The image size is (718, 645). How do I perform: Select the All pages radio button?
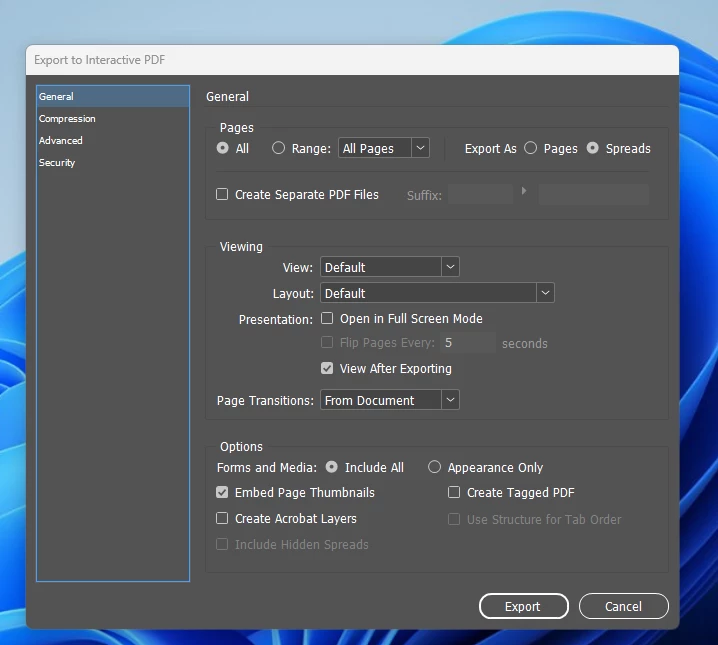pos(223,148)
